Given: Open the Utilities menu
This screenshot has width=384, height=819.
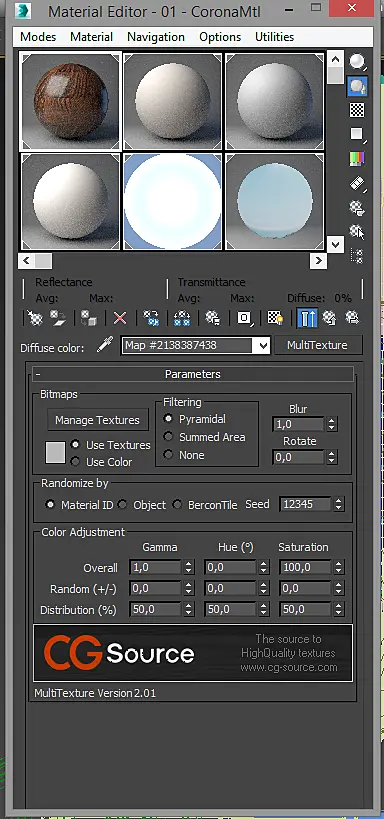Looking at the screenshot, I should click(x=274, y=37).
